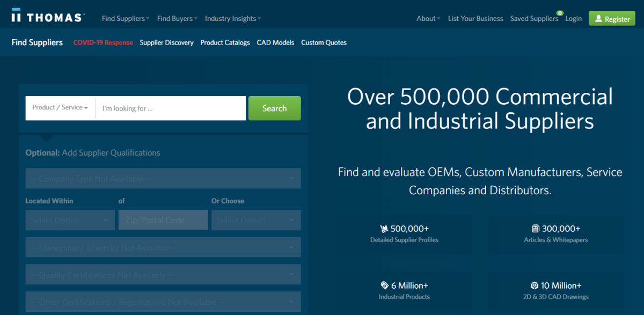Open the Or Choose Select Option dropdown
Viewport: 644px width, 315px height.
256,220
